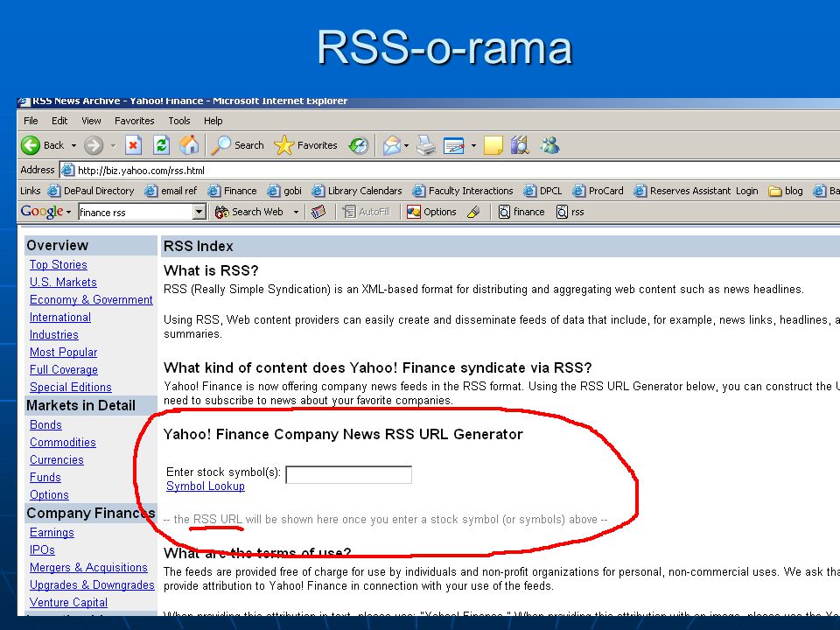This screenshot has width=840, height=630.
Task: Click the Edit page icon in the toolbar
Action: pos(454,145)
